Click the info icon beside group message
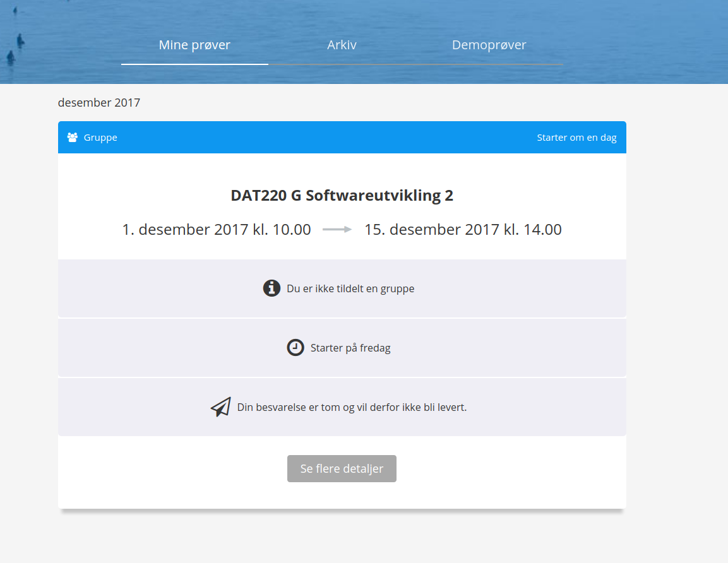Image resolution: width=728 pixels, height=563 pixels. pyautogui.click(x=272, y=288)
